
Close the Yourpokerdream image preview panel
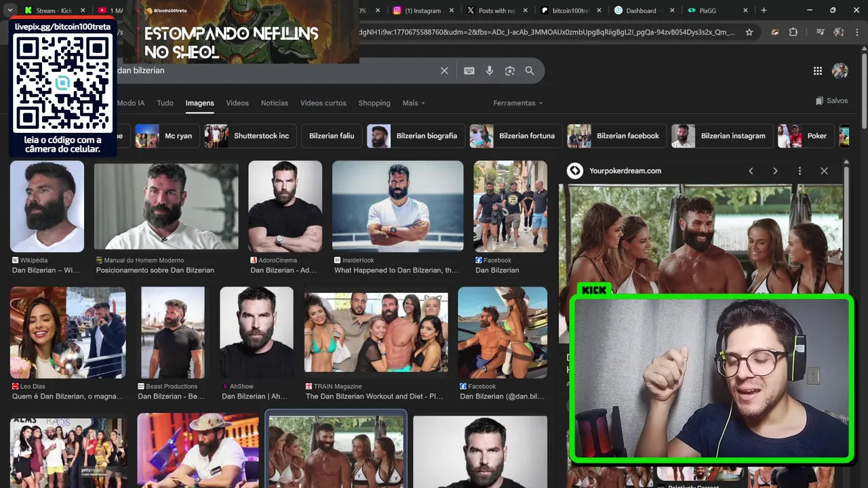[824, 171]
